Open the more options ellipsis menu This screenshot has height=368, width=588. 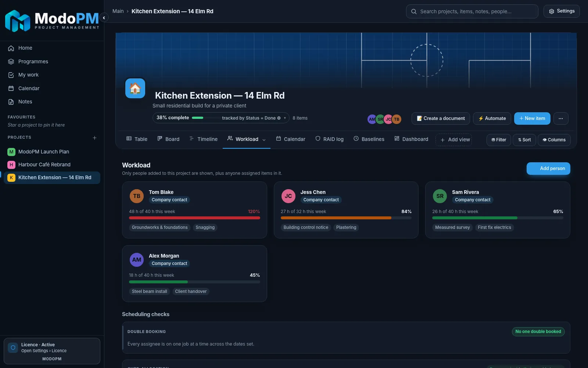coord(561,118)
